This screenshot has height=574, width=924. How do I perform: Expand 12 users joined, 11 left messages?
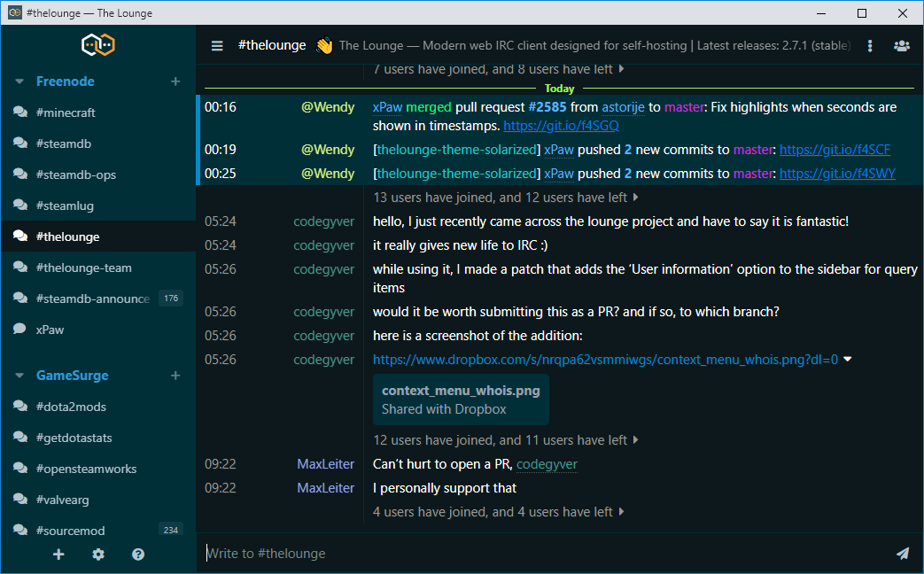tap(505, 440)
